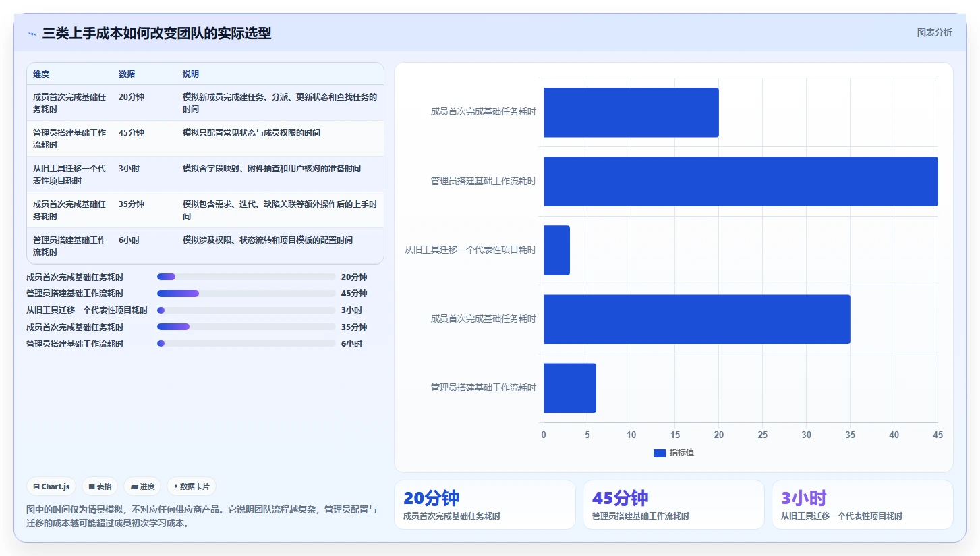Viewport: 980px width, 556px height.
Task: Click the 图表分析 label in the header
Action: click(934, 32)
